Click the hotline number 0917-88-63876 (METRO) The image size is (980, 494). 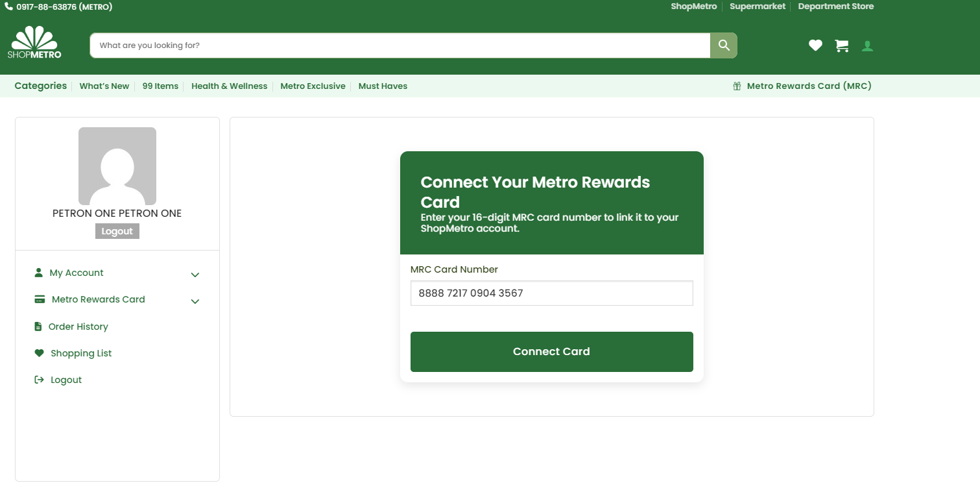64,6
